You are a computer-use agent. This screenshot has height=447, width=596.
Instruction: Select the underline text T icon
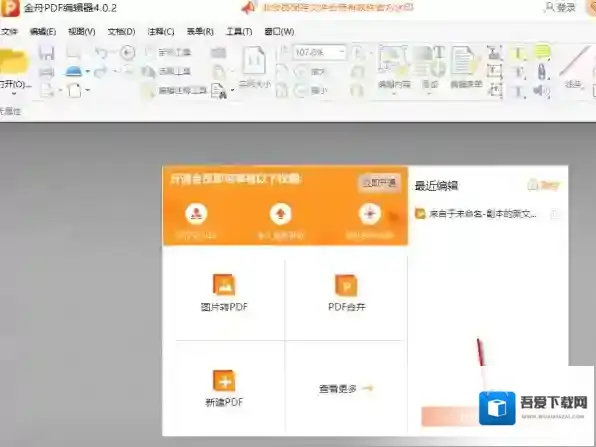pyautogui.click(x=519, y=72)
